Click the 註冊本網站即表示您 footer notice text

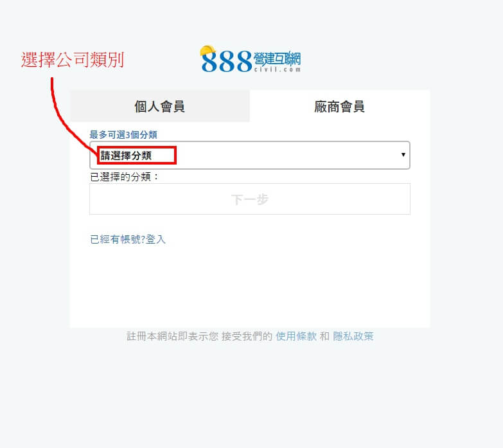pyautogui.click(x=173, y=336)
